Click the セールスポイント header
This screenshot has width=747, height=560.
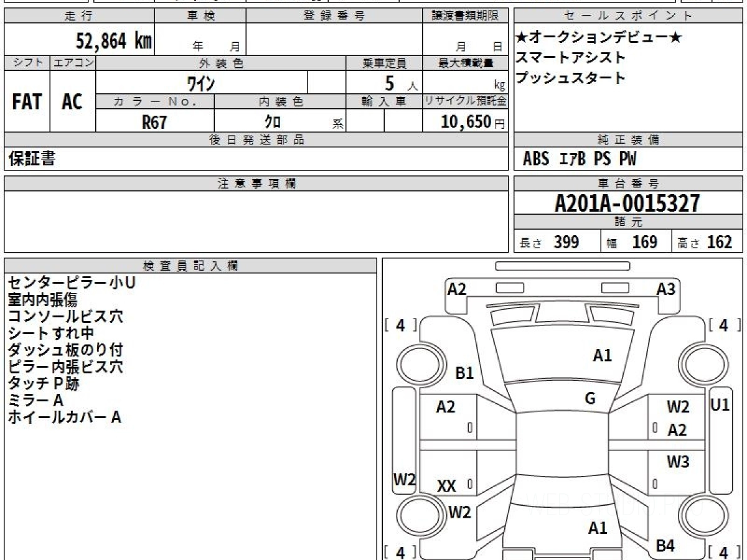pyautogui.click(x=629, y=16)
